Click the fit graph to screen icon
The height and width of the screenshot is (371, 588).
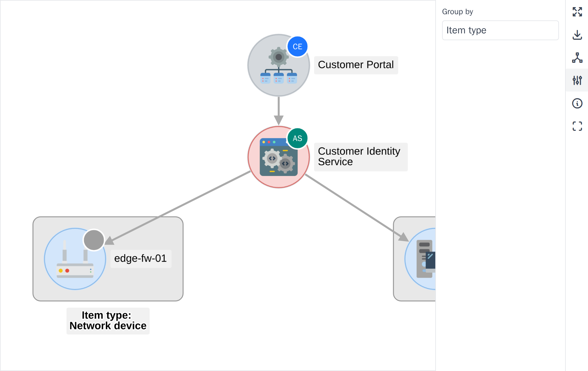point(577,12)
